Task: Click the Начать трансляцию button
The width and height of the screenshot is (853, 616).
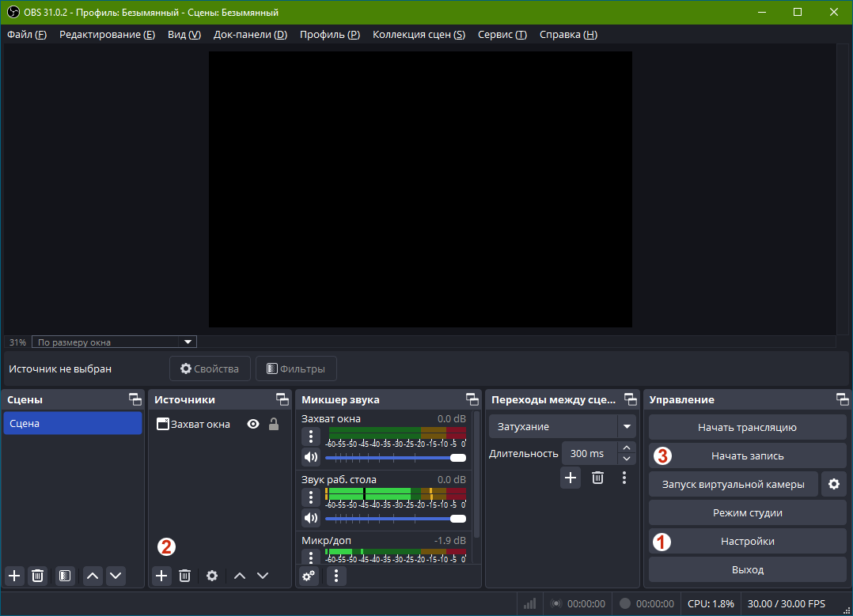Action: click(748, 427)
